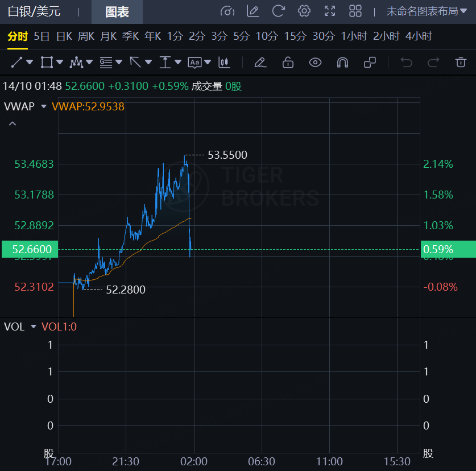Toggle drawing lock padlock icon
The width and height of the screenshot is (476, 471).
pyautogui.click(x=288, y=62)
